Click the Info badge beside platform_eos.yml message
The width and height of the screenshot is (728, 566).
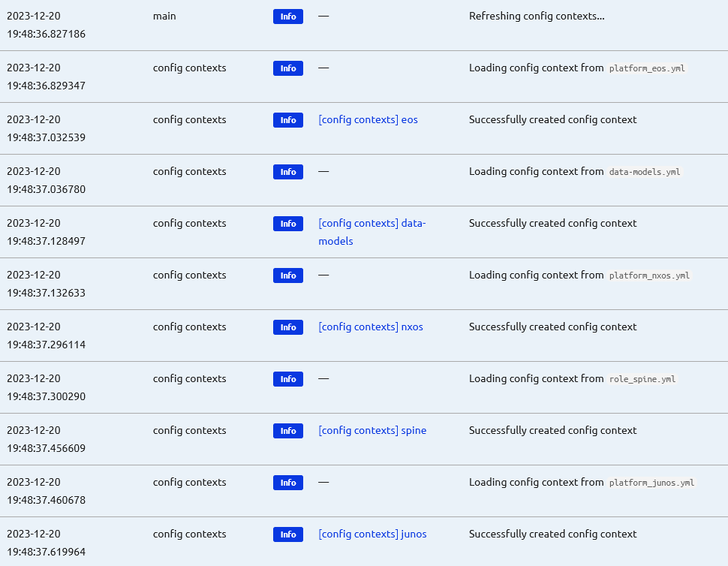(287, 68)
